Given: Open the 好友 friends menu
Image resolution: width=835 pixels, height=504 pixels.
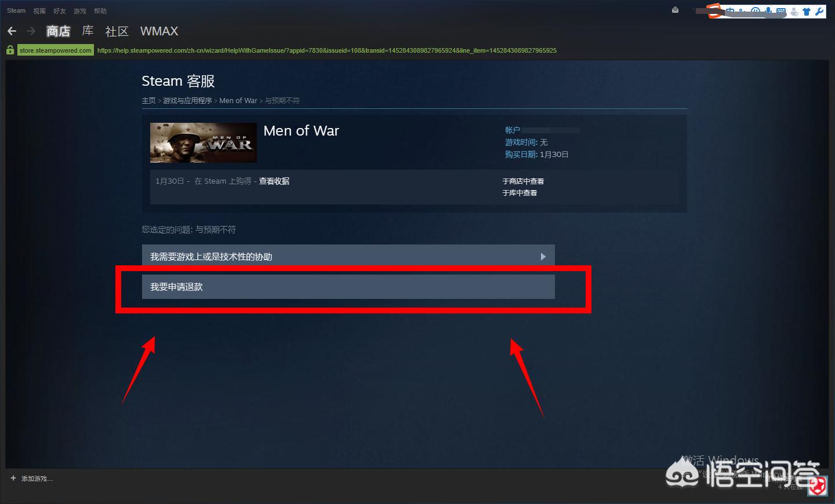Looking at the screenshot, I should (60, 11).
